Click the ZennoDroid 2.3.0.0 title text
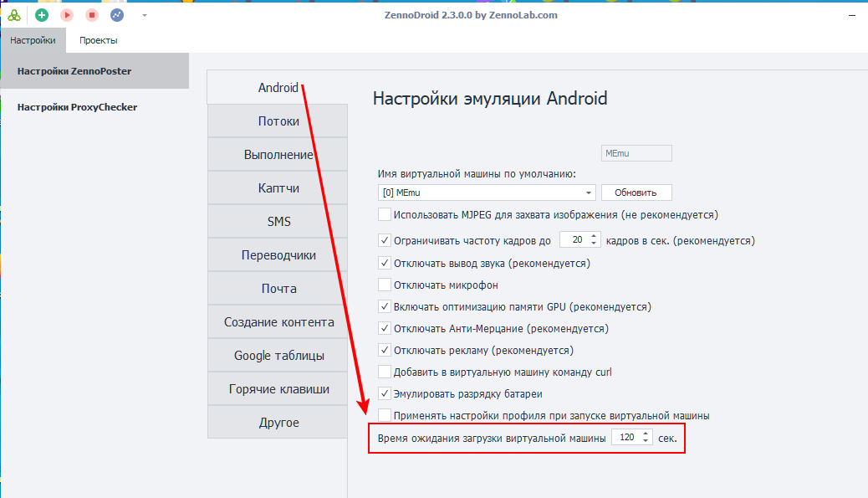Screen dimensions: 868x498 tap(471, 15)
